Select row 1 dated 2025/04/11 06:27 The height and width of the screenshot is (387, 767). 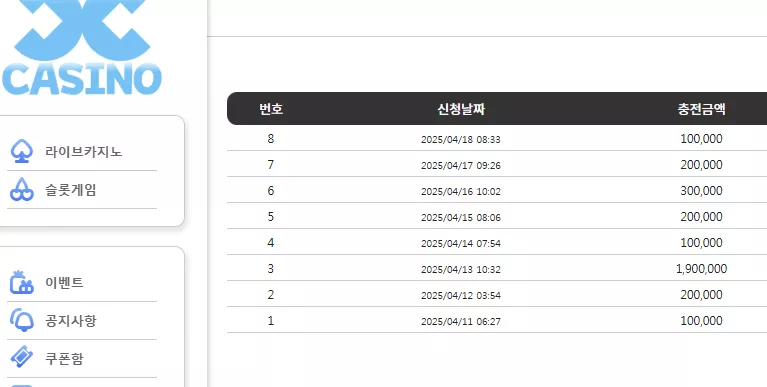(x=497, y=320)
